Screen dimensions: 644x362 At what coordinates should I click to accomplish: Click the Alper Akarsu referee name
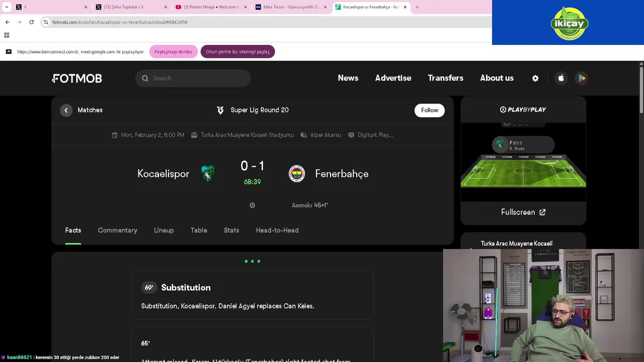(x=326, y=135)
